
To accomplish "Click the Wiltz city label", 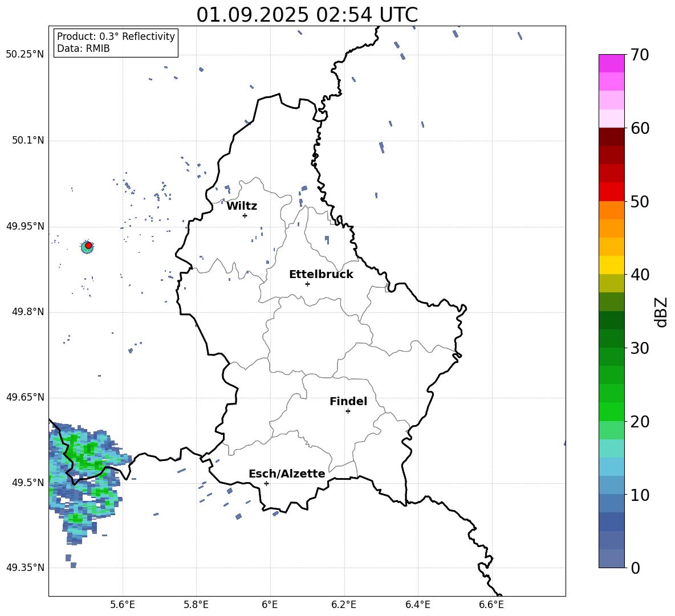I will [x=242, y=206].
